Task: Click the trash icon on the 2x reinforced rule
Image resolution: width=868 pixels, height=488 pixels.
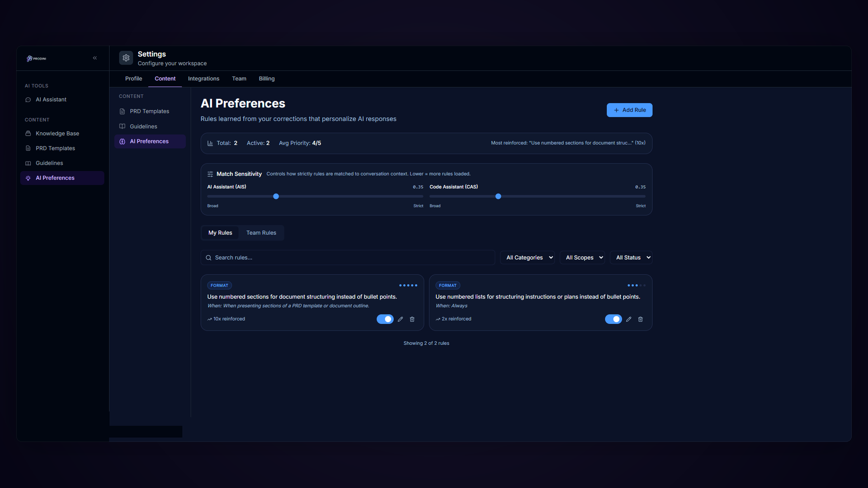Action: (x=641, y=319)
